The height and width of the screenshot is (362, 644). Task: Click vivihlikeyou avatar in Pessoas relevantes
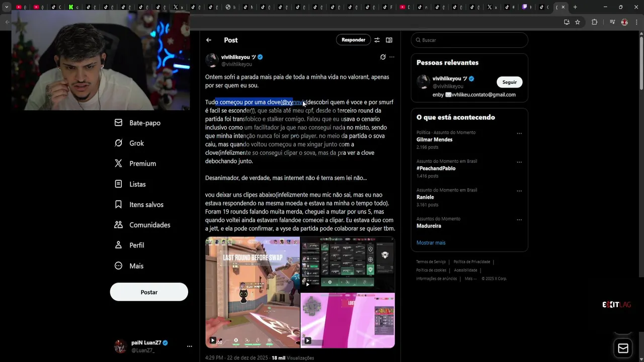click(423, 82)
